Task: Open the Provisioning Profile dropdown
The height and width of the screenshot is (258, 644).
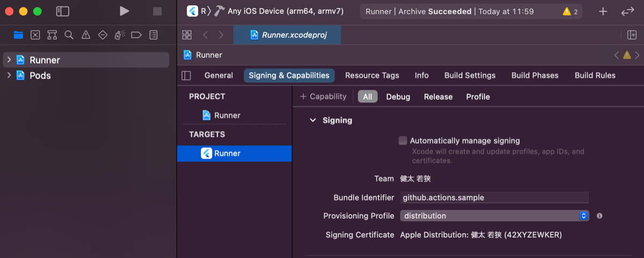Action: tap(494, 216)
